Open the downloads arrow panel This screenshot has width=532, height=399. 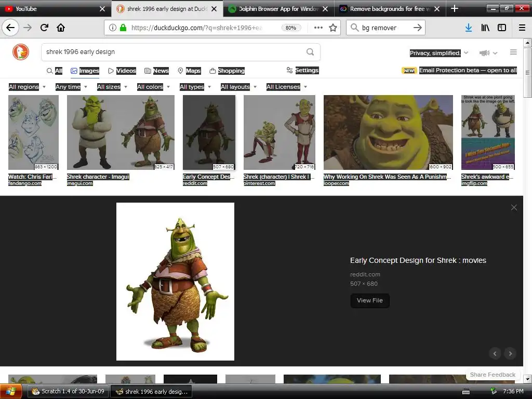pyautogui.click(x=468, y=28)
